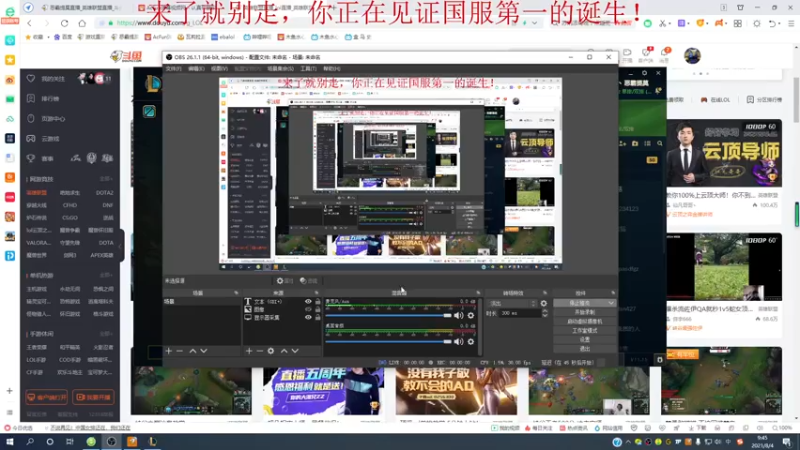Click the OBS icon in the taskbar
Image resolution: width=800 pixels, height=450 pixels.
[111, 442]
